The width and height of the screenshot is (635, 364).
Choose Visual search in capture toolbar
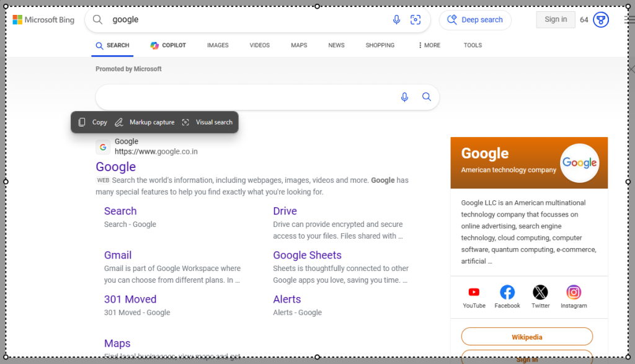click(x=207, y=122)
